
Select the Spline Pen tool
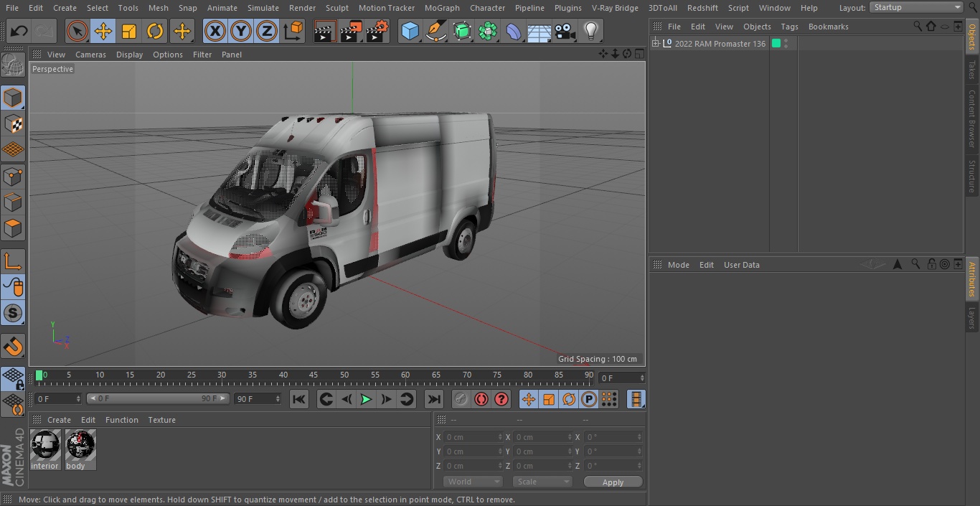[435, 31]
